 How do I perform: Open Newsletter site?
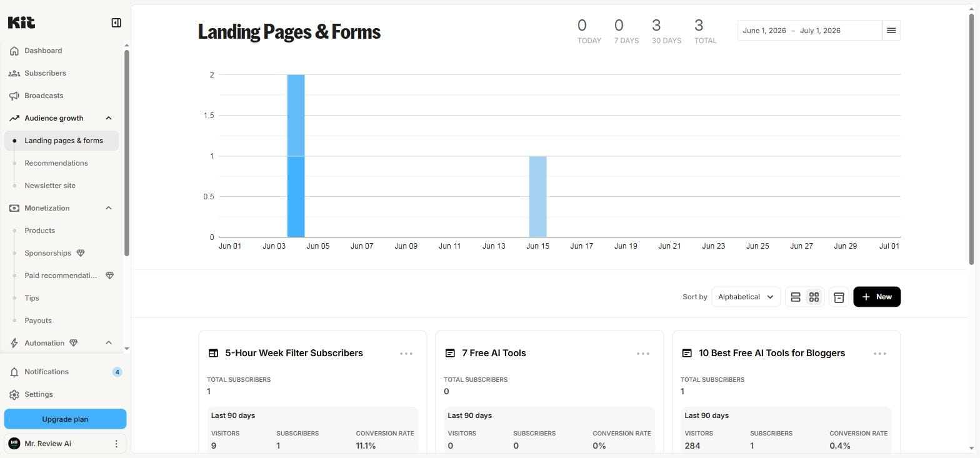tap(50, 186)
